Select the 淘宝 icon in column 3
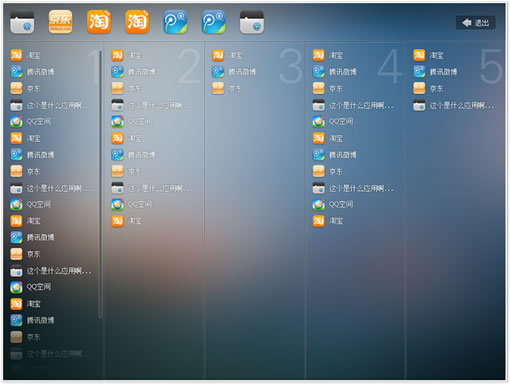The width and height of the screenshot is (510, 384). 218,55
